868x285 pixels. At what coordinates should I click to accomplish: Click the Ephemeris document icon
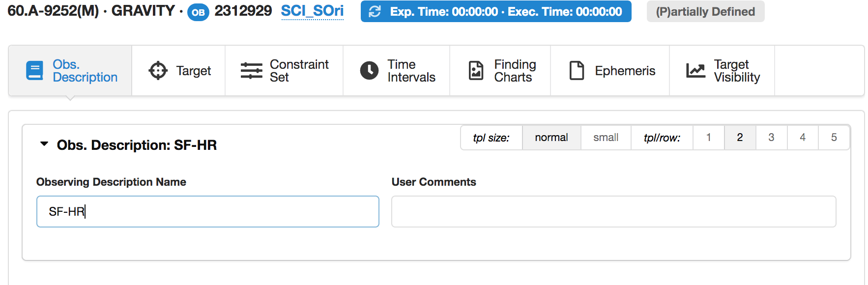point(577,71)
